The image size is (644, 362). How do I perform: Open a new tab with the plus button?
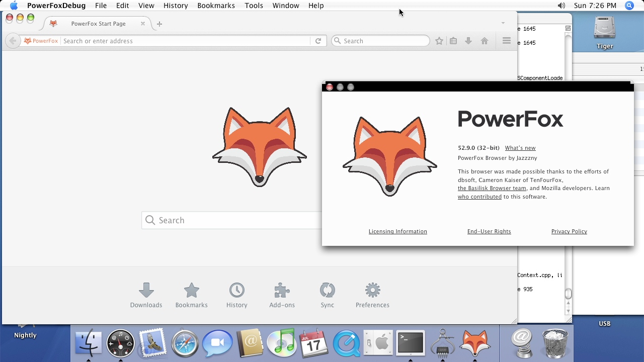coord(159,24)
